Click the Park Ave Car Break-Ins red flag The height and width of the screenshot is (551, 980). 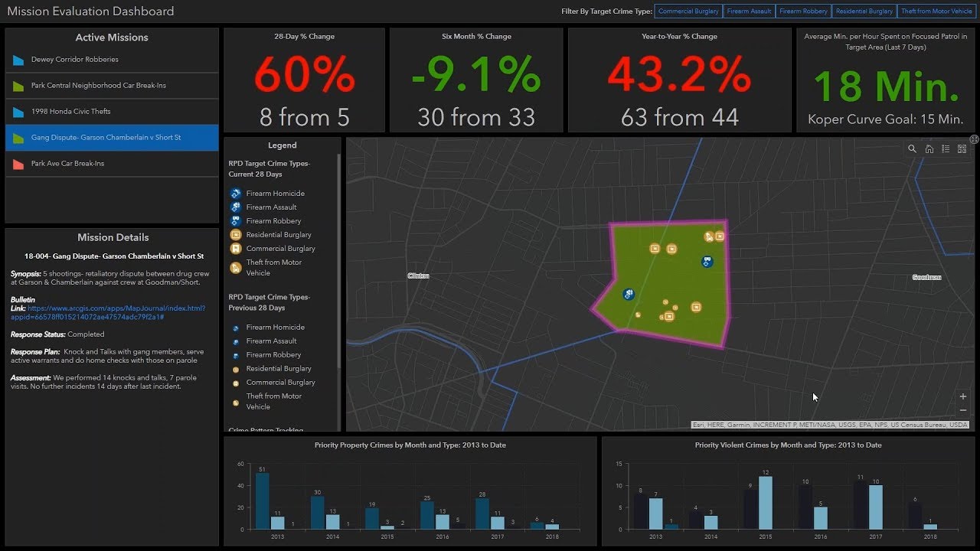[x=18, y=164]
